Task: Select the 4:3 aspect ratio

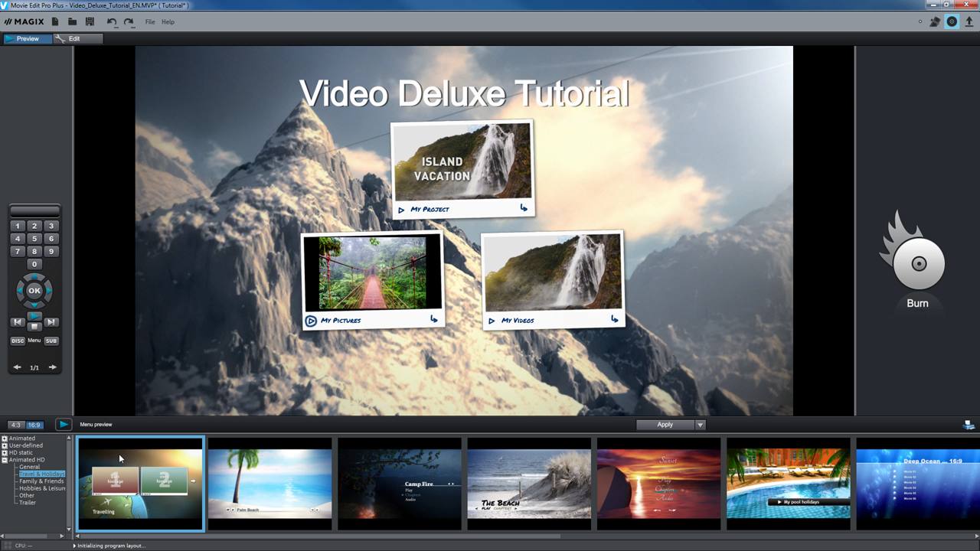Action: click(x=16, y=425)
